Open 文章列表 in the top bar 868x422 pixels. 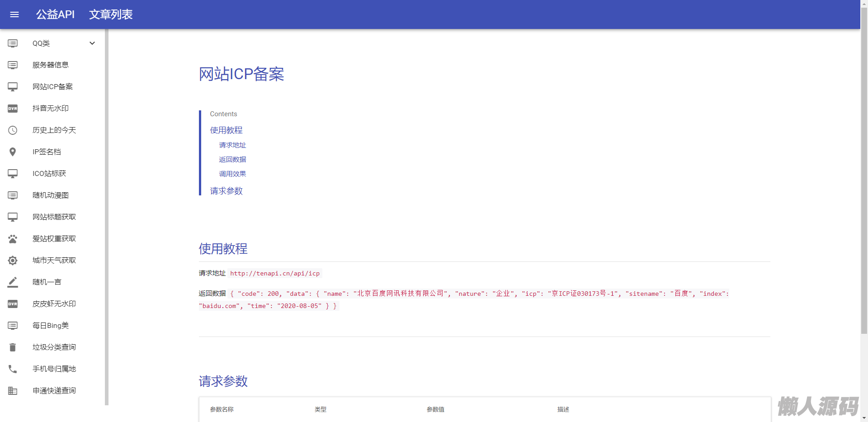[x=111, y=14]
